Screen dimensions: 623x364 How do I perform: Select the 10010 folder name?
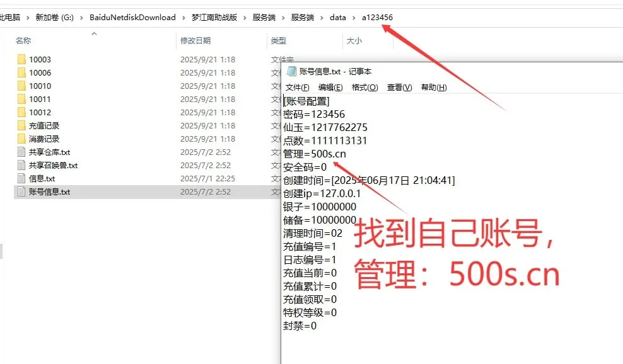40,86
